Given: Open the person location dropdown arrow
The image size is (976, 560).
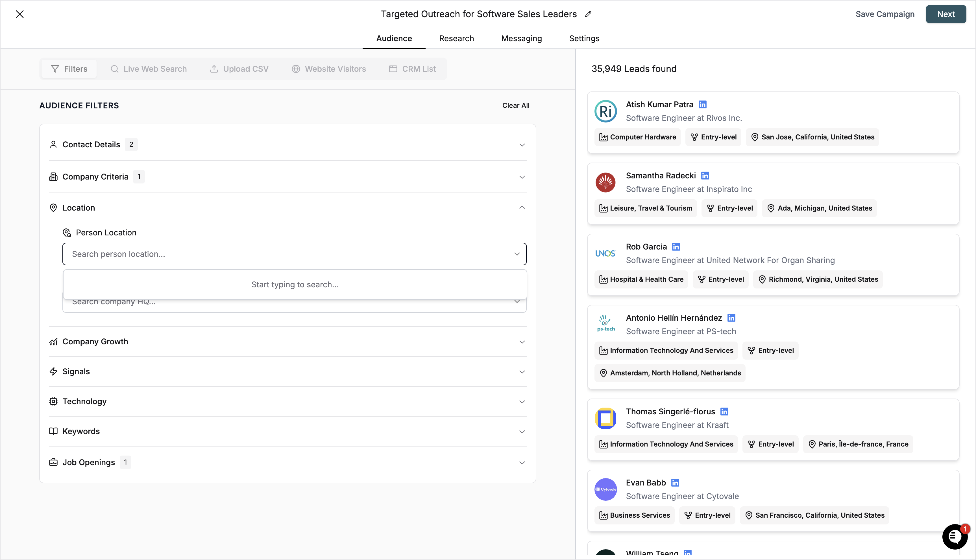Looking at the screenshot, I should [x=517, y=254].
